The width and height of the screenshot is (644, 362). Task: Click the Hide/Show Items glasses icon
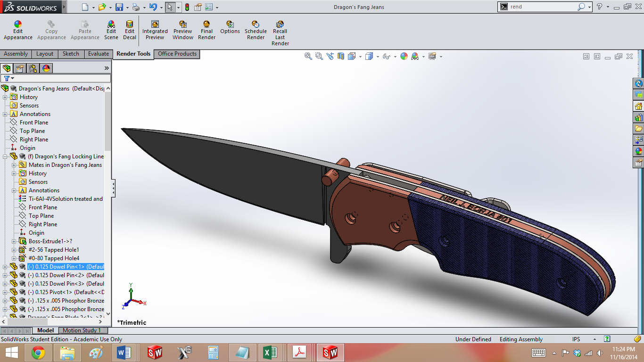[x=386, y=56]
